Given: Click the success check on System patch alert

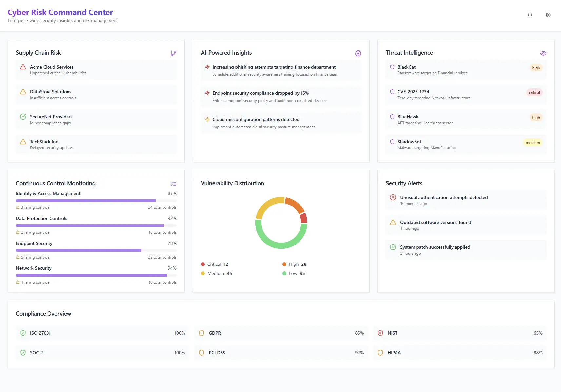Looking at the screenshot, I should 392,247.
